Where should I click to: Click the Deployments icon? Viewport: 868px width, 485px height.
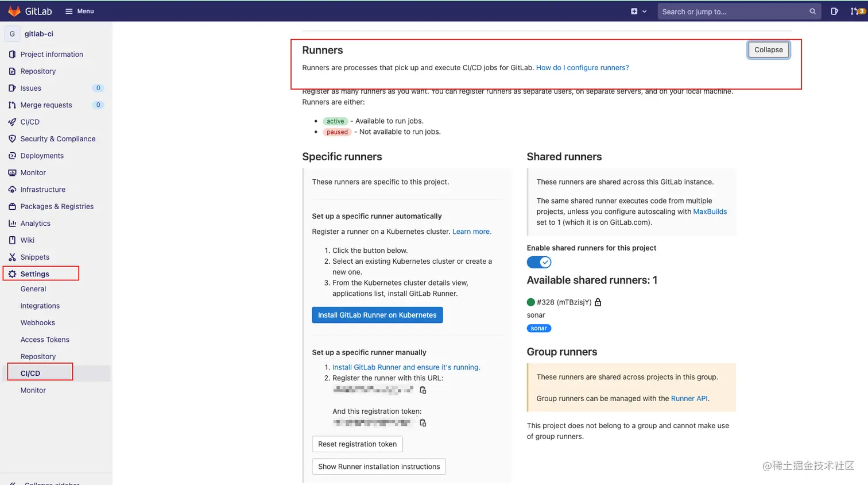pos(12,156)
